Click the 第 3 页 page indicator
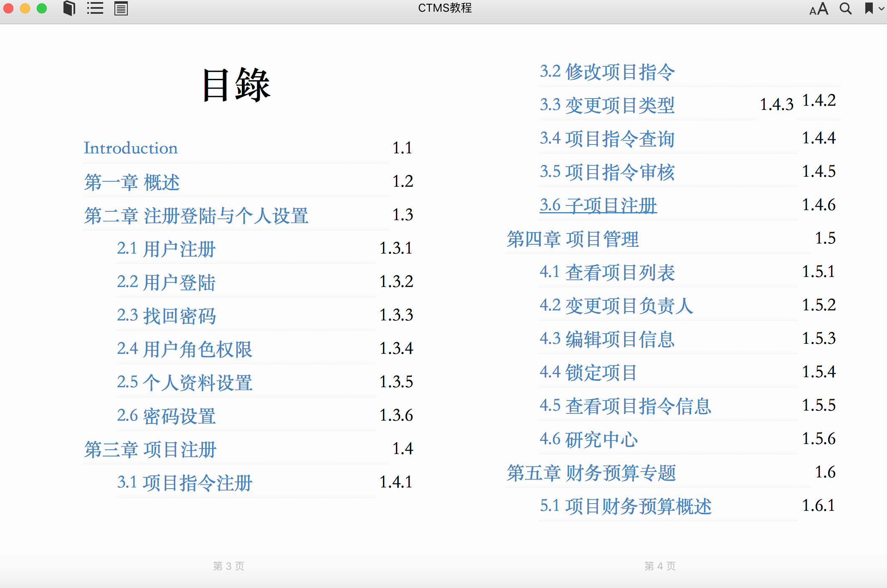 (229, 566)
